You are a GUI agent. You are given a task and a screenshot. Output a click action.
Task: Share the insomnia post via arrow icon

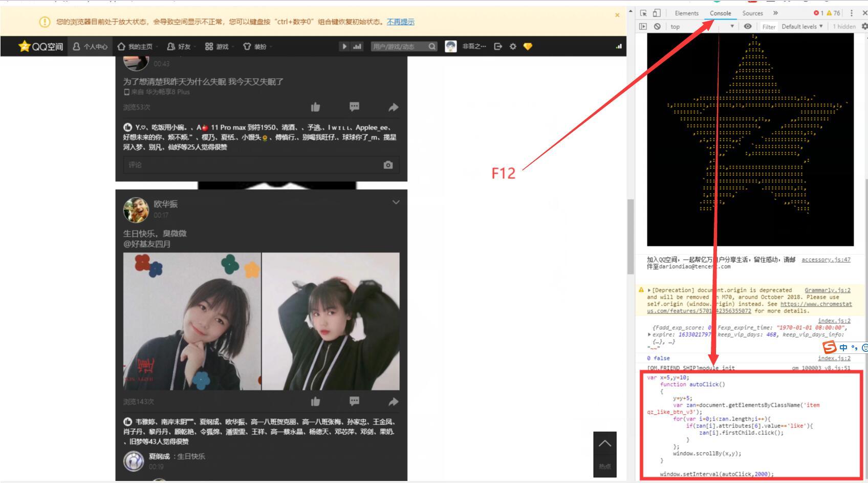(x=393, y=107)
